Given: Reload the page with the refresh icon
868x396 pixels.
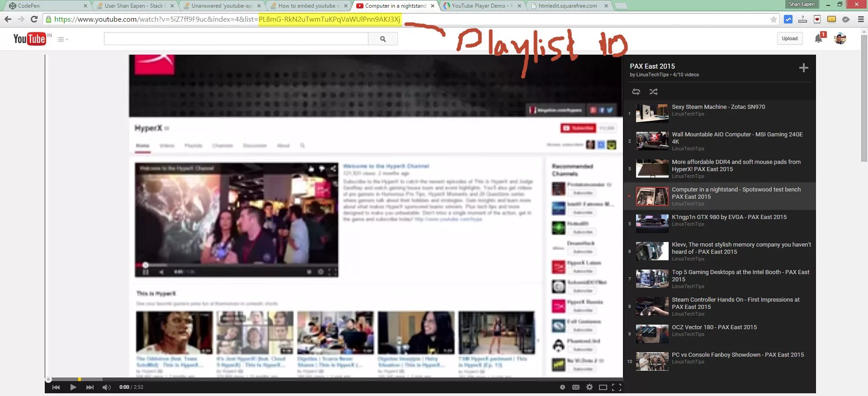Looking at the screenshot, I should [x=34, y=19].
